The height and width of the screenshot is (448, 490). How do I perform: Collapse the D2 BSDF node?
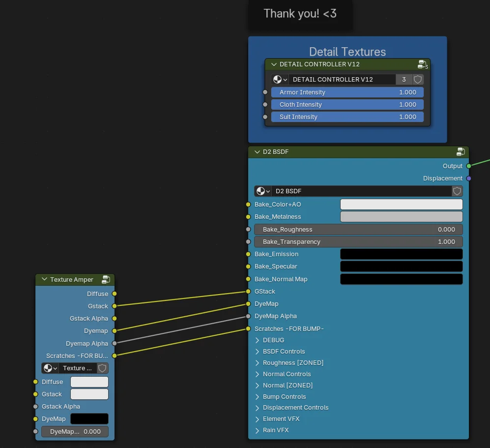(257, 152)
